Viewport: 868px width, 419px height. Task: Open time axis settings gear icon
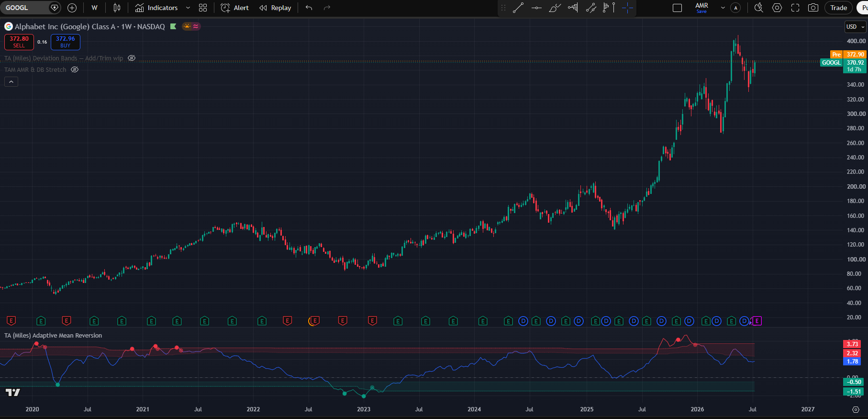tap(856, 409)
